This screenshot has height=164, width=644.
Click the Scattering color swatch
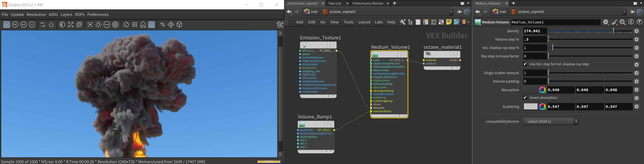point(530,107)
